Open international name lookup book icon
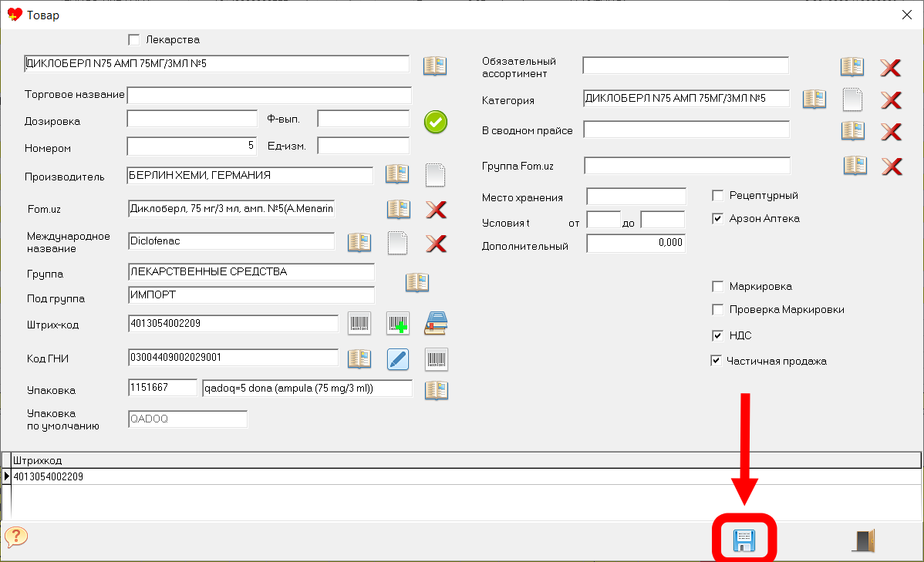Screen dimensions: 924x562 pos(359,242)
